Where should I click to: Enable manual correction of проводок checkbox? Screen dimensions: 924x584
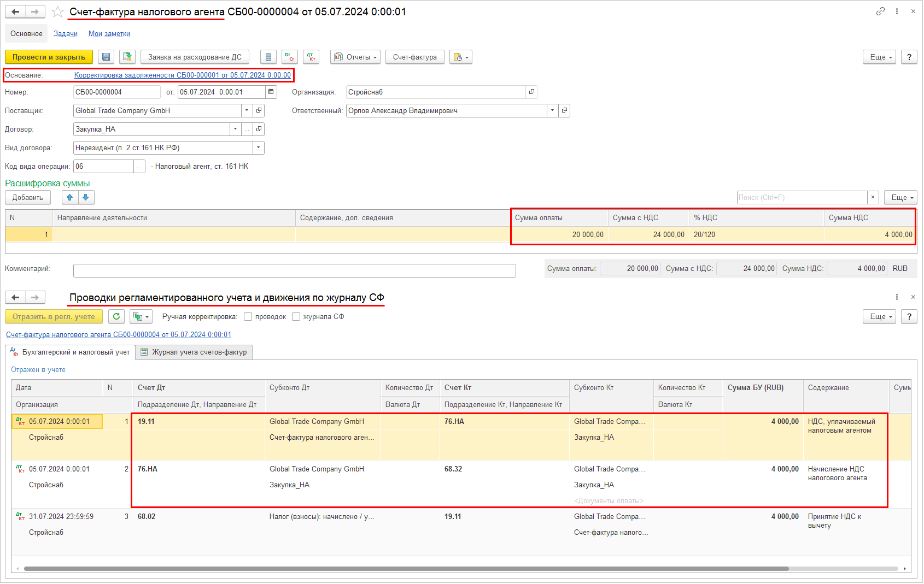(x=248, y=316)
